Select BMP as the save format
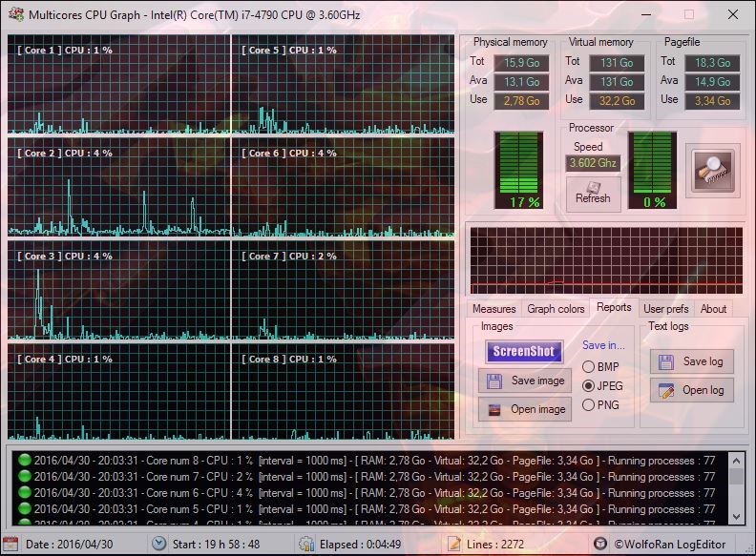The width and height of the screenshot is (756, 556). 588,366
